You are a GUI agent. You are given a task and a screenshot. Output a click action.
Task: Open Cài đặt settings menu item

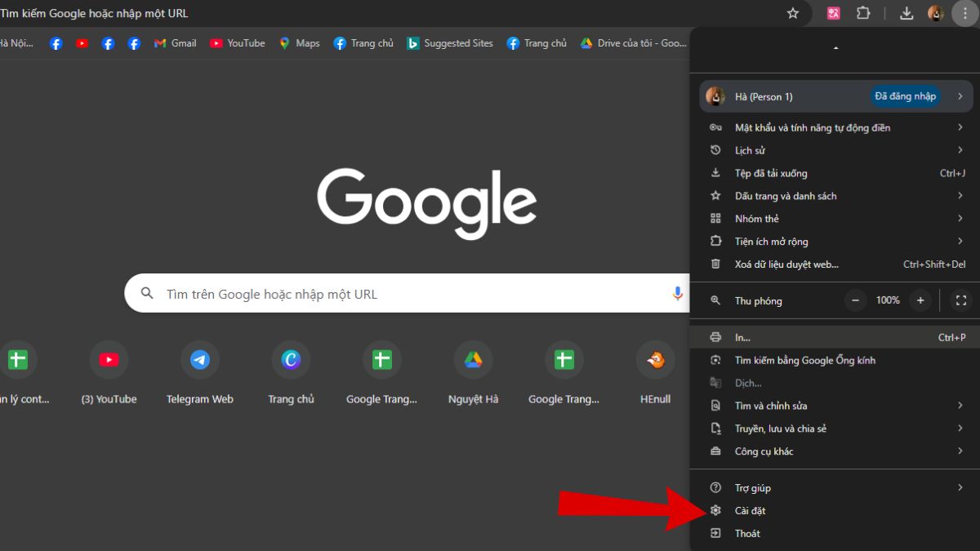click(x=836, y=510)
